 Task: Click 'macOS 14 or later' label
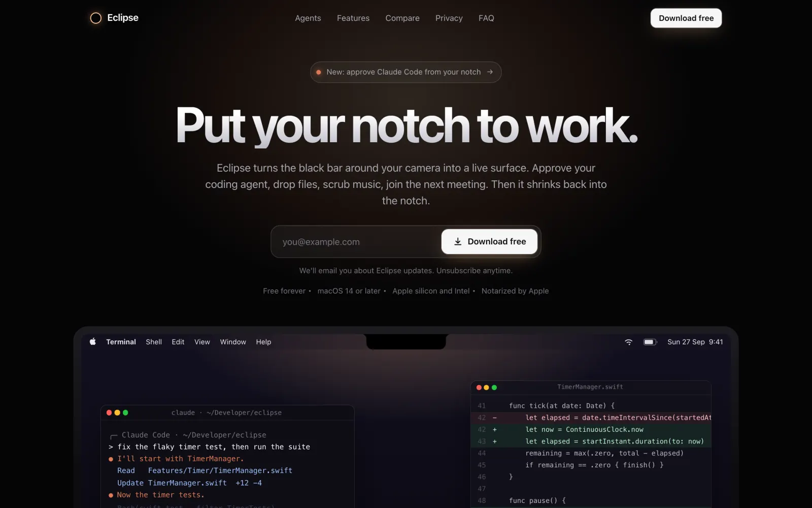(x=349, y=291)
